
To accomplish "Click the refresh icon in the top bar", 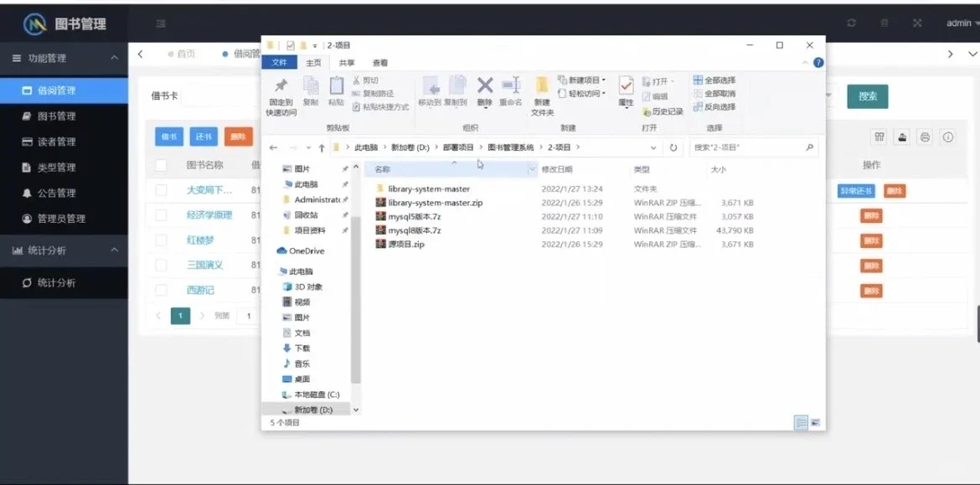I will 853,23.
